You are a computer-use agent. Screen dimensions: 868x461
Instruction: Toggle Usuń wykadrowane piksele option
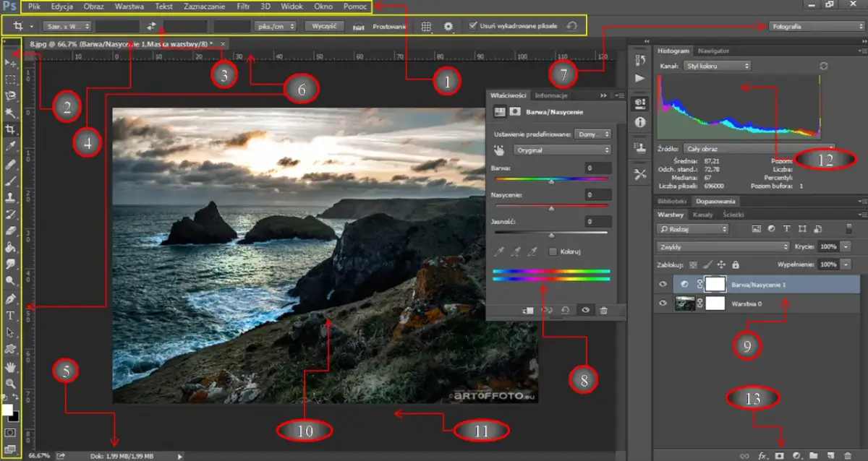pyautogui.click(x=472, y=24)
